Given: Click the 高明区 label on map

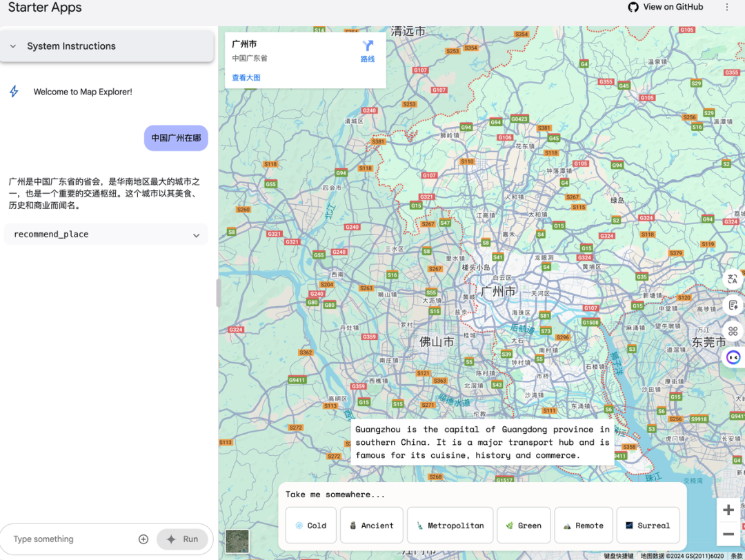Looking at the screenshot, I should [338, 399].
